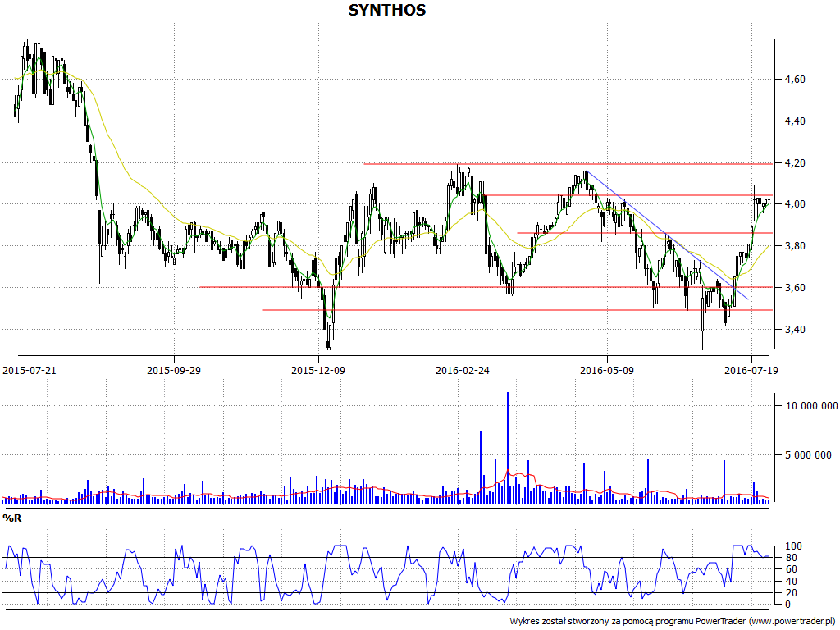Viewport: 840px width, 630px height.
Task: Select the 2015-12-09 date label
Action: (318, 370)
